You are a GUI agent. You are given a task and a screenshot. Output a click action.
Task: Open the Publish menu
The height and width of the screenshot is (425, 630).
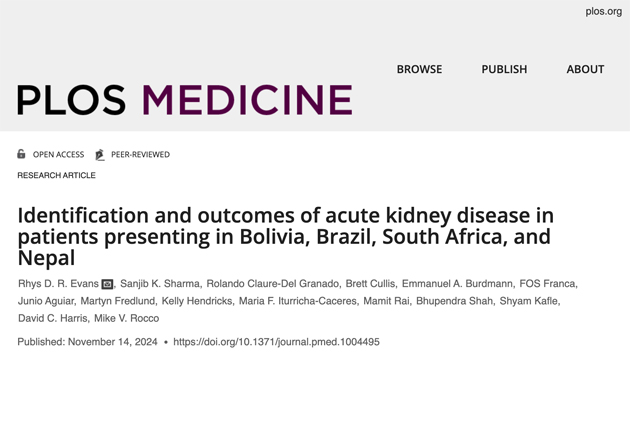(x=504, y=69)
